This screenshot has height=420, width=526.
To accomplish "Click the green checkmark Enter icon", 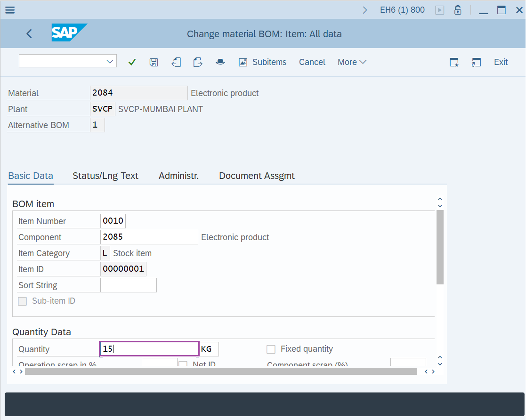I will (132, 62).
